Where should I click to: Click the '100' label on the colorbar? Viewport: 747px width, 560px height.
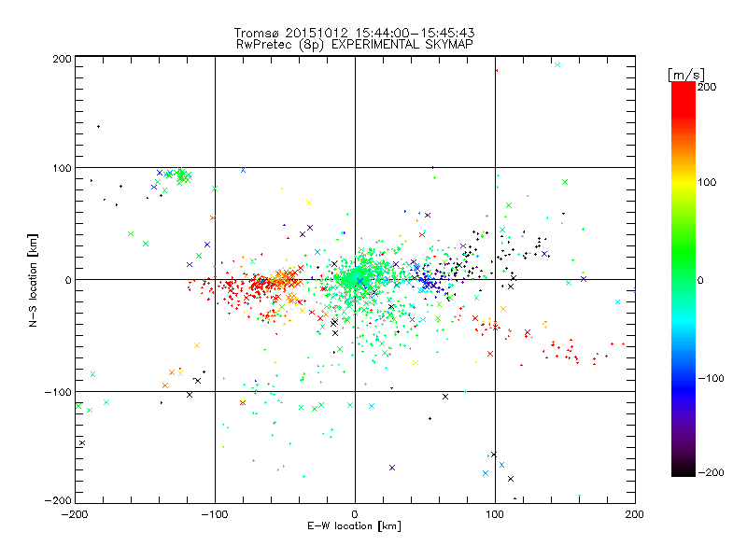click(x=707, y=182)
